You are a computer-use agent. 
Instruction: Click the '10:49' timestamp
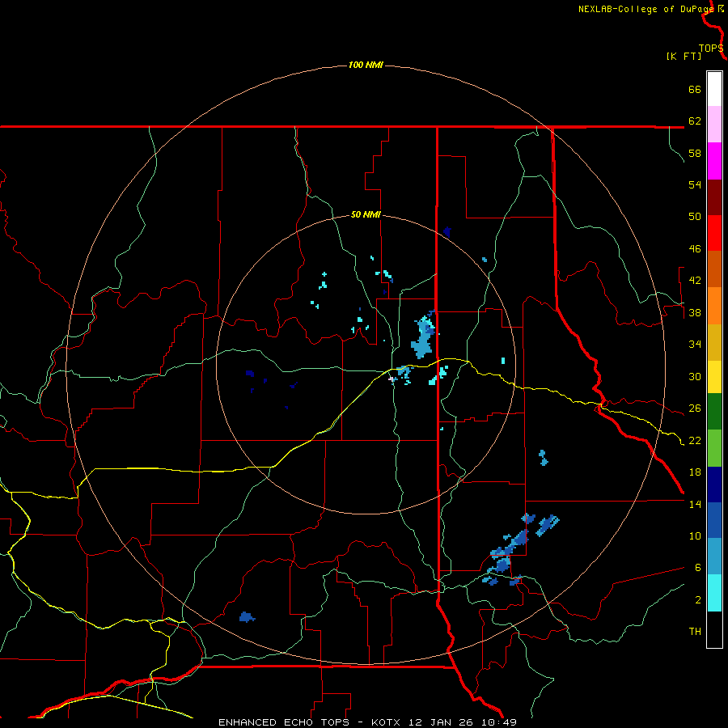point(499,722)
